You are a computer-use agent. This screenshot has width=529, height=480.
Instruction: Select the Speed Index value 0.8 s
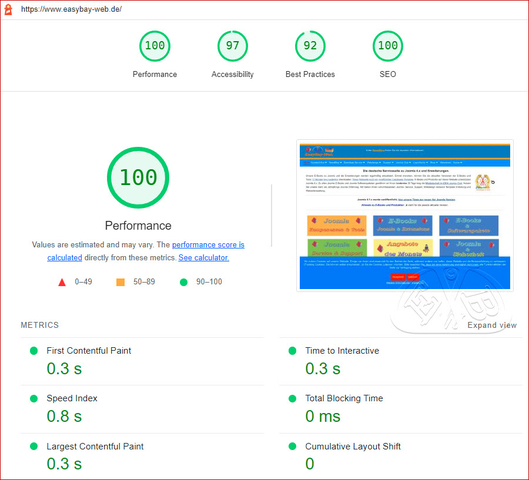(64, 416)
